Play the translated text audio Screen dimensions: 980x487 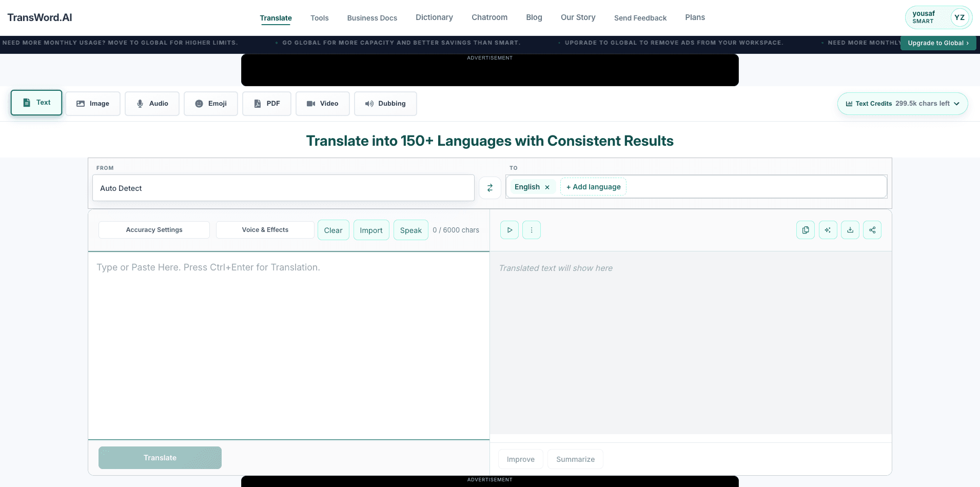pyautogui.click(x=509, y=230)
